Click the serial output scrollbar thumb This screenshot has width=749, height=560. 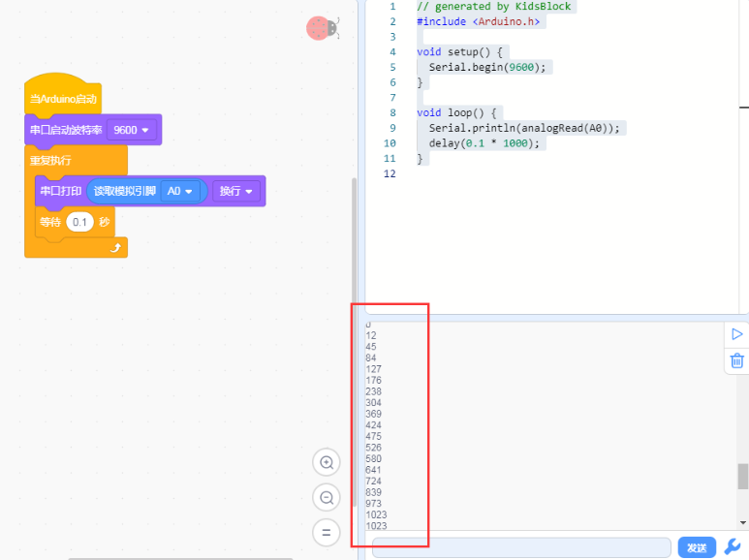[x=743, y=477]
